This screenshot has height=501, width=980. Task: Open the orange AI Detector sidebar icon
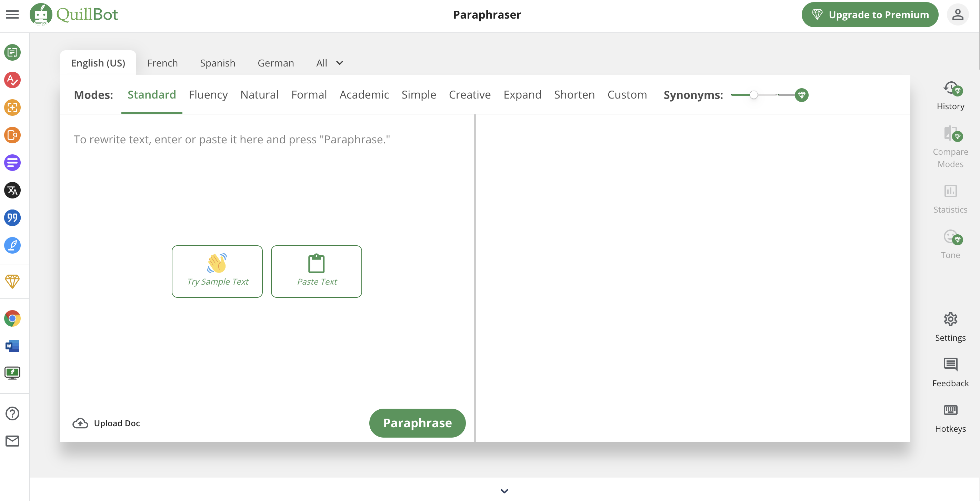[x=12, y=108]
